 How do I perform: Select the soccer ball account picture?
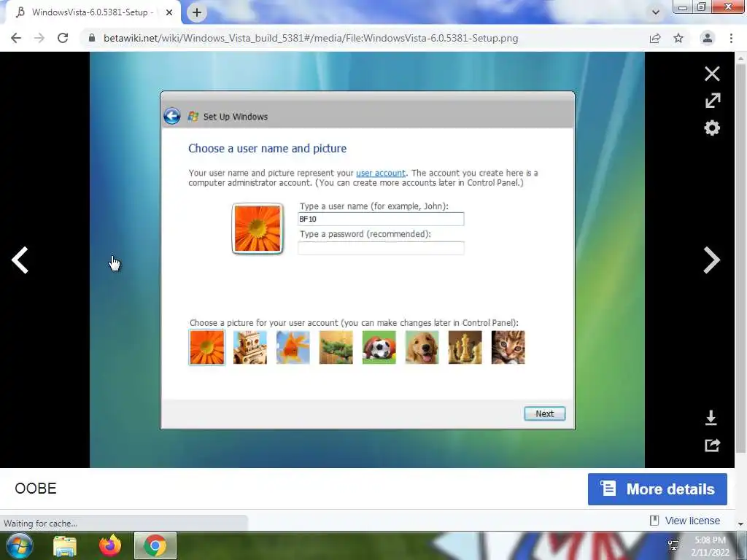click(379, 348)
